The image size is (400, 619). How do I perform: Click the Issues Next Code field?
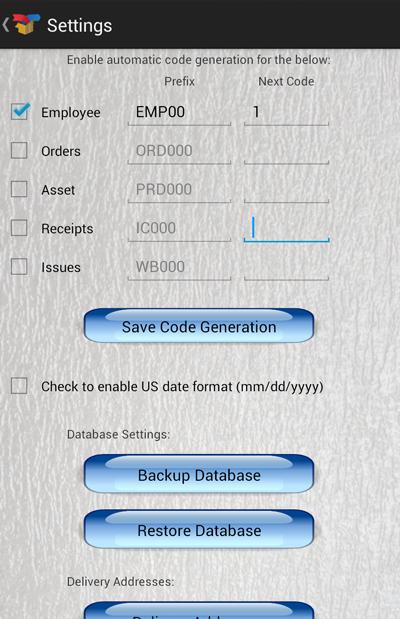(x=286, y=267)
